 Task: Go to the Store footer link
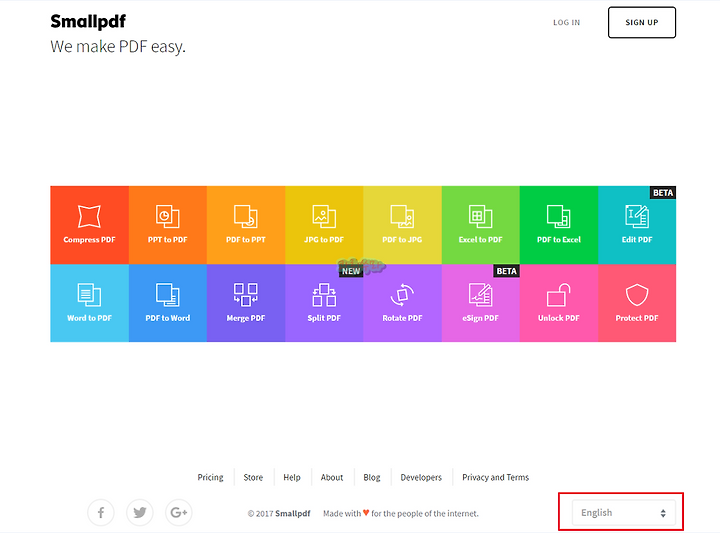tap(253, 477)
